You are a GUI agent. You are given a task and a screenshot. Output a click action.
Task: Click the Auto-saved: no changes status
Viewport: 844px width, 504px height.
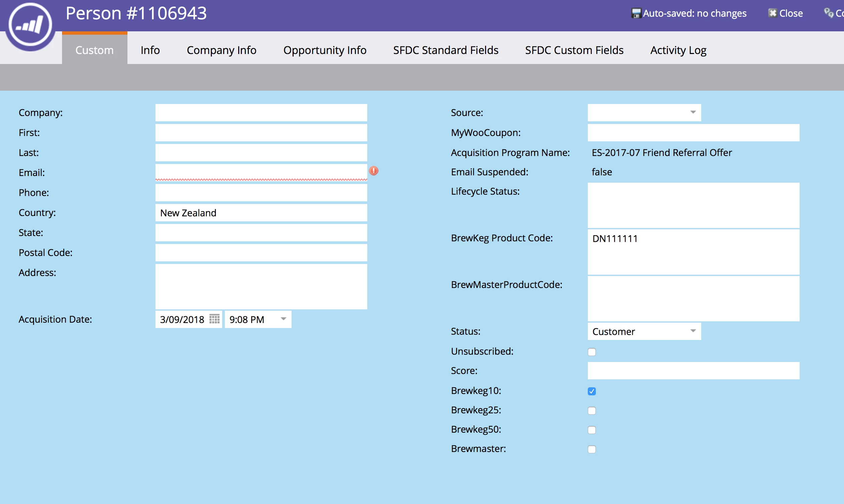[x=695, y=13]
